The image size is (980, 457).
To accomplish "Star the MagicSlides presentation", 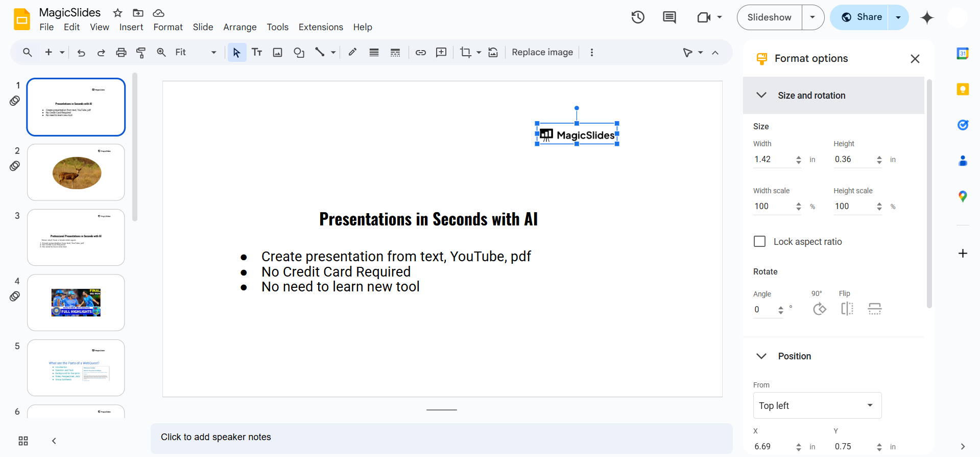I will (117, 13).
